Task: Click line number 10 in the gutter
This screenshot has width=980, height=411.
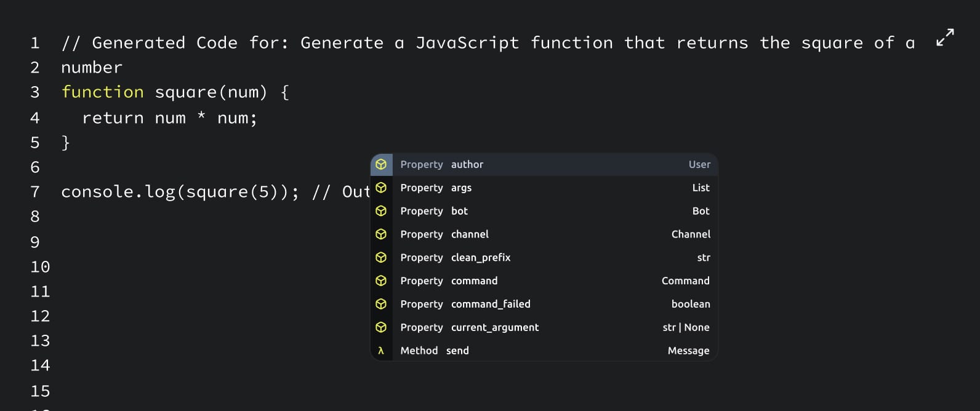Action: point(40,267)
